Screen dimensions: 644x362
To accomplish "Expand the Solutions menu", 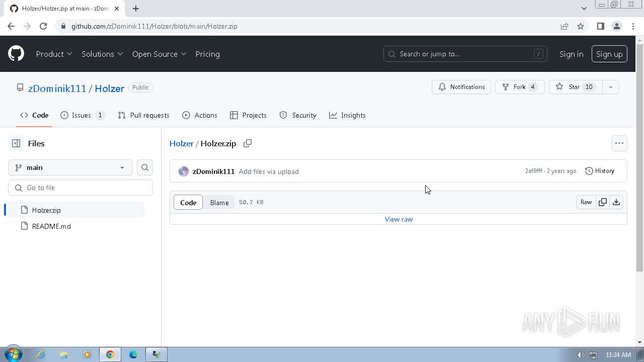I will tap(102, 54).
